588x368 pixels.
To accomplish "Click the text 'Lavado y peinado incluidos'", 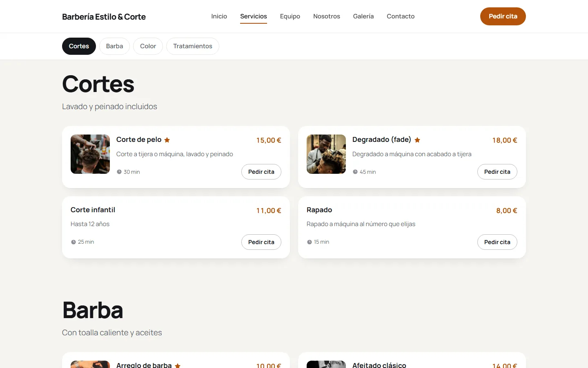I will pos(109,106).
